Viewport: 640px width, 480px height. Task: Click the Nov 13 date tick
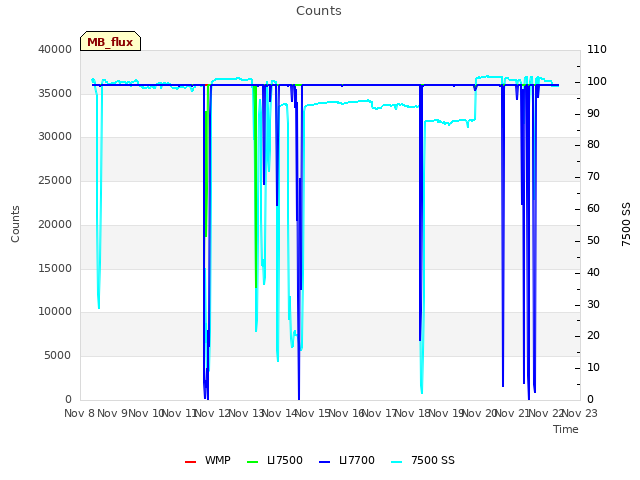(246, 414)
